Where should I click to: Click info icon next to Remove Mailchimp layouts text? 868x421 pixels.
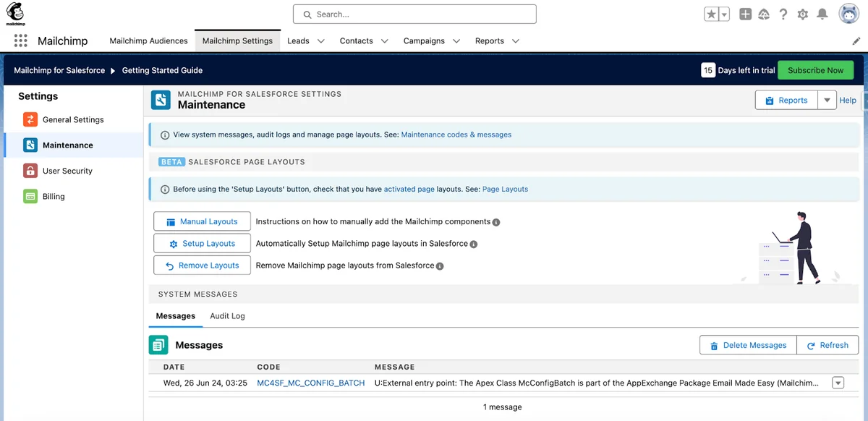click(x=440, y=266)
